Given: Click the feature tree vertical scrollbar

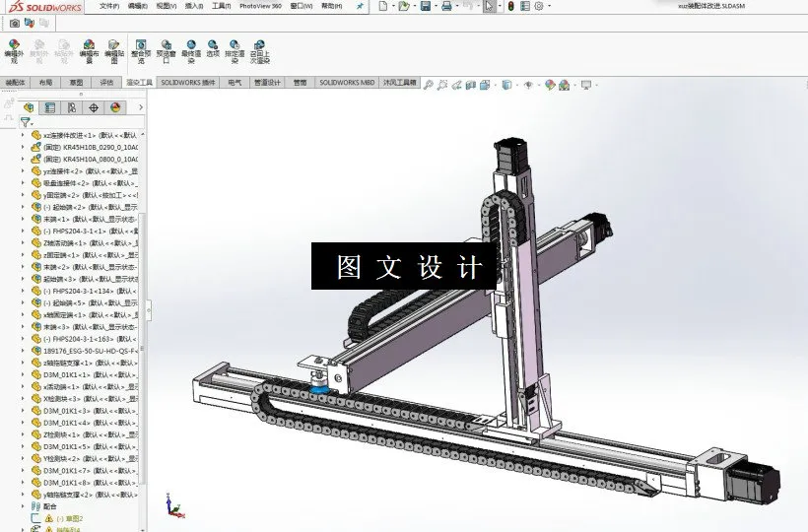Looking at the screenshot, I should 143,348.
